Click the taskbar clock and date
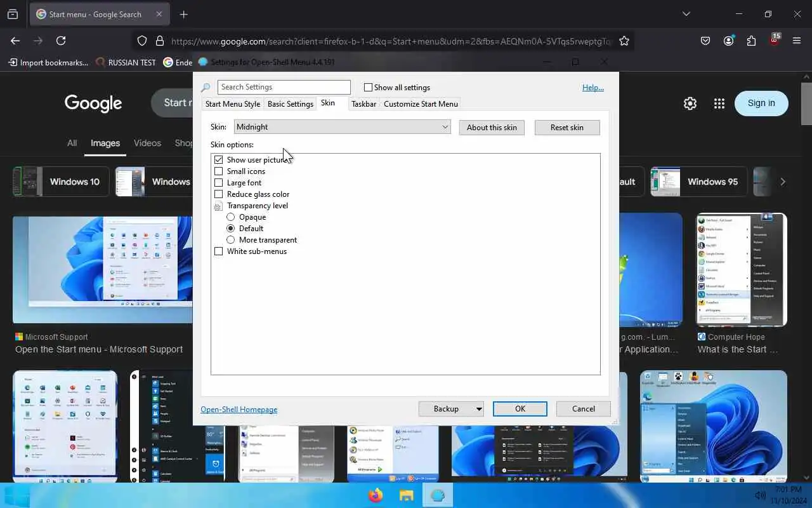The image size is (812, 508). (789, 495)
